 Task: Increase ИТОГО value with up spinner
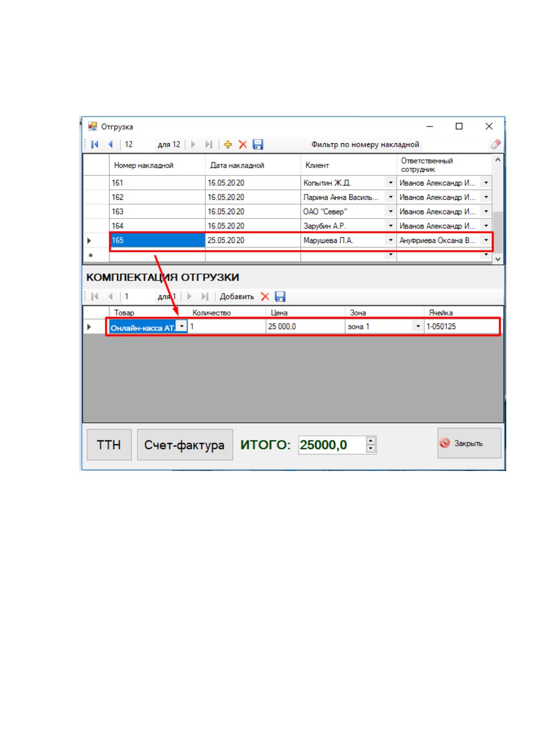tap(371, 441)
